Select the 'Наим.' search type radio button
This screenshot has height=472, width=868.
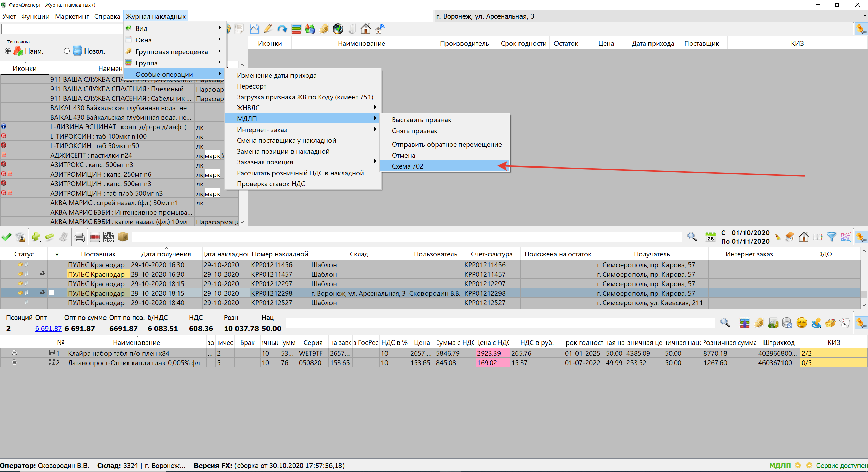8,51
